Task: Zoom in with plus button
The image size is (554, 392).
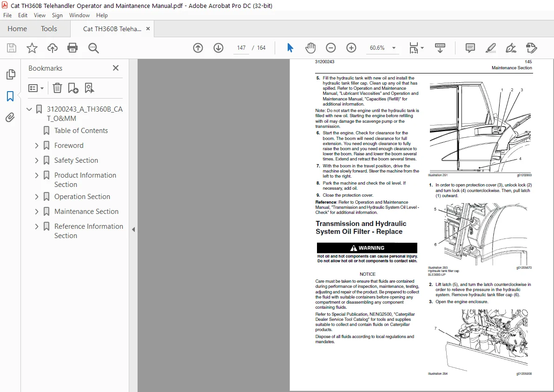Action: click(x=351, y=48)
